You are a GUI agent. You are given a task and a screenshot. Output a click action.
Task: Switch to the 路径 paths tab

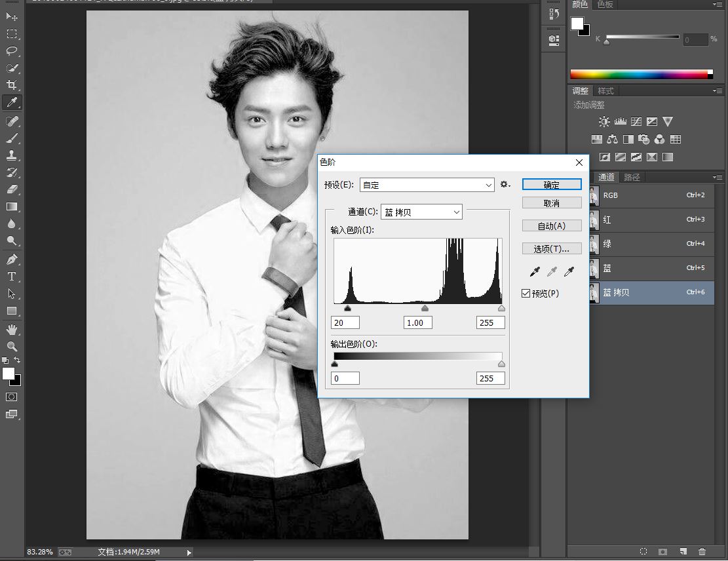(x=632, y=177)
